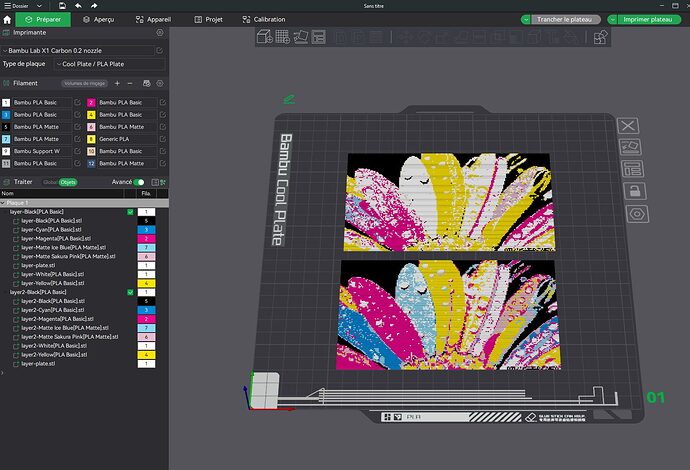The width and height of the screenshot is (690, 470).
Task: Click the auto-orient toolbar icon
Action: (301, 37)
